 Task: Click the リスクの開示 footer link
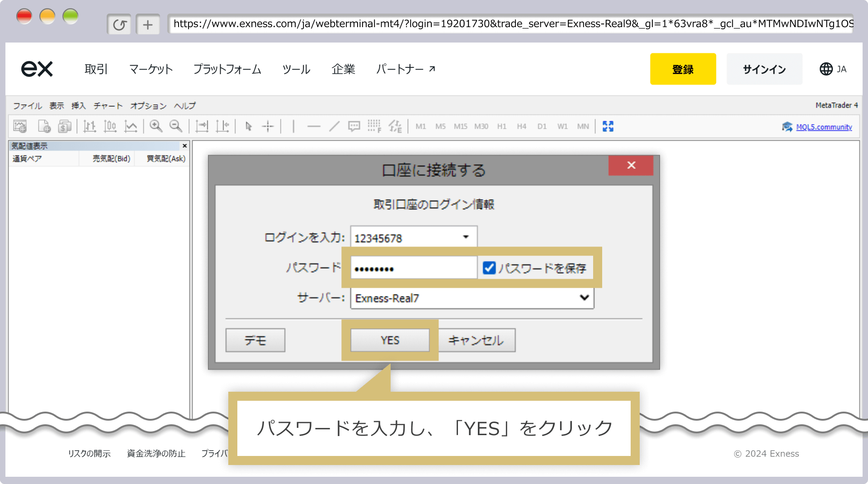[90, 453]
